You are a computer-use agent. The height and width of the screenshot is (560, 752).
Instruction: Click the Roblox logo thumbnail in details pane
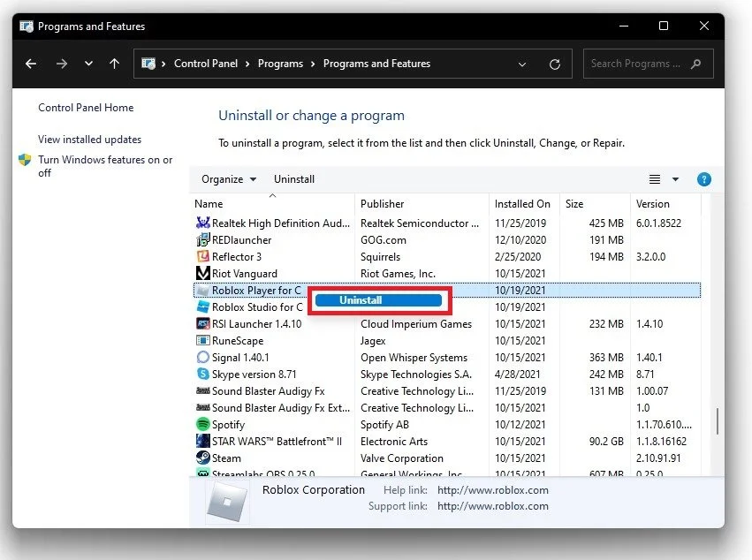(227, 502)
